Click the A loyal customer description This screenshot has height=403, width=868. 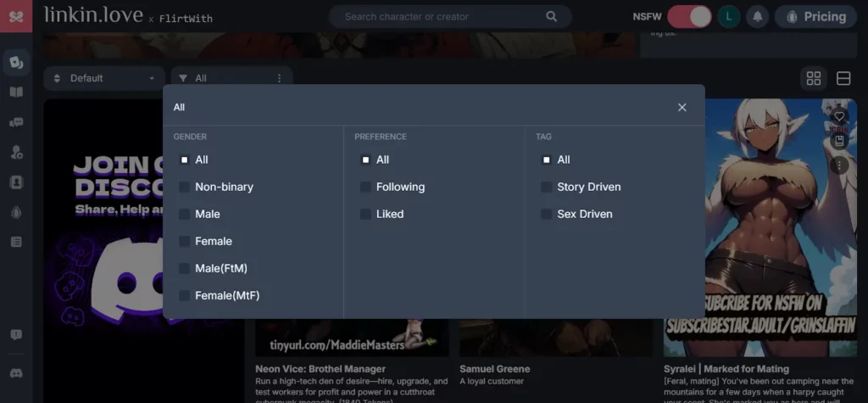[492, 382]
